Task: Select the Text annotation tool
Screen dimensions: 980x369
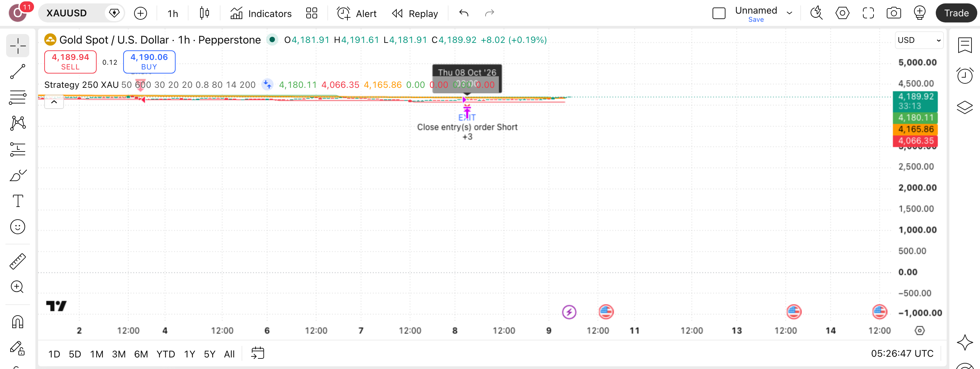Action: (17, 201)
